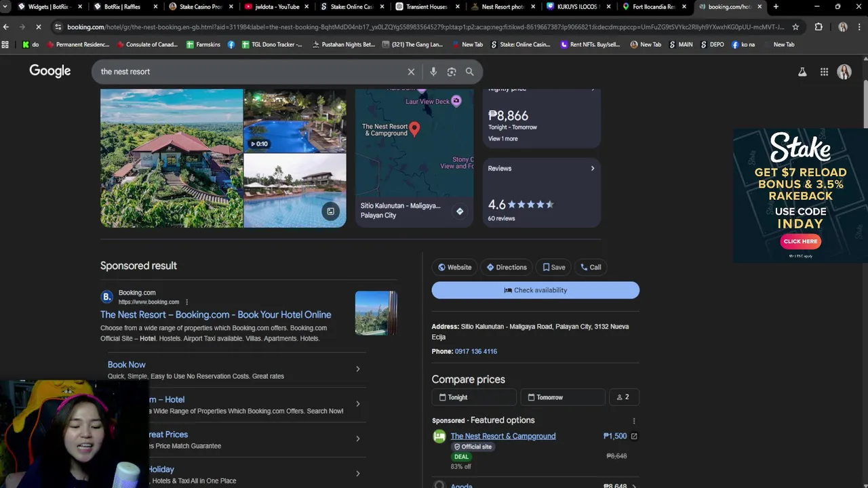Open the Farmskins bookmark

pos(202,45)
